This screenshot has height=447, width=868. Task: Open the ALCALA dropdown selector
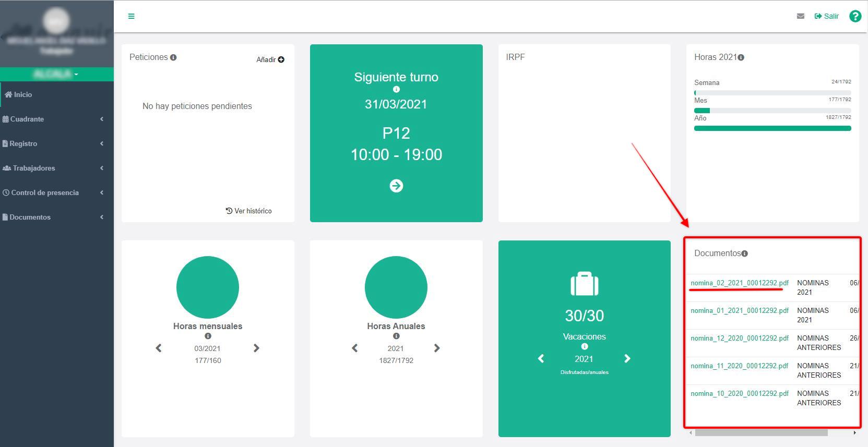coord(56,74)
